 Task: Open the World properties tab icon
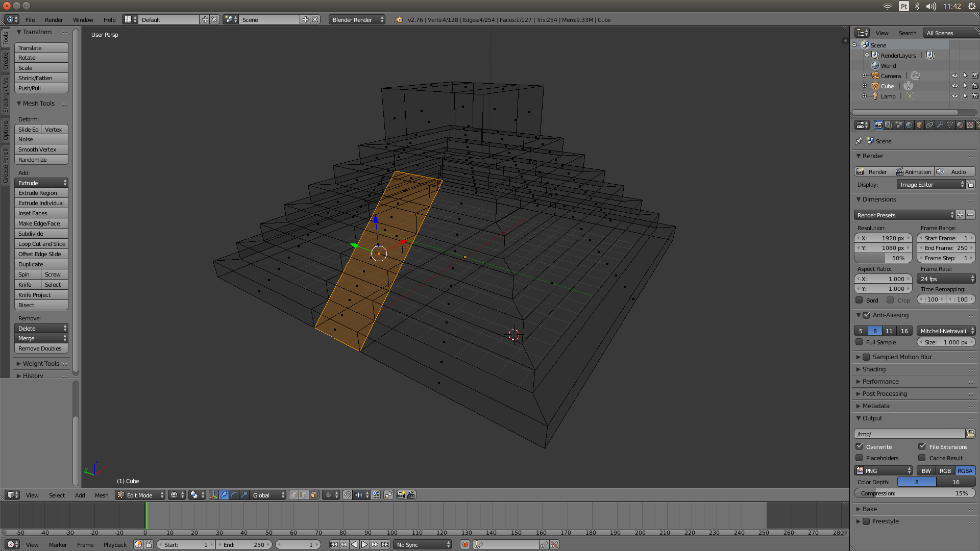(x=909, y=125)
